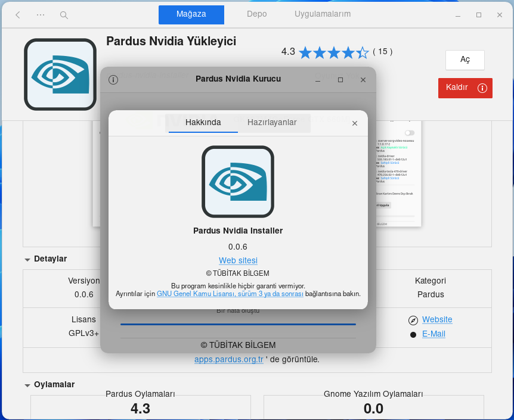Select the Hakkında tab in About dialog

(203, 123)
